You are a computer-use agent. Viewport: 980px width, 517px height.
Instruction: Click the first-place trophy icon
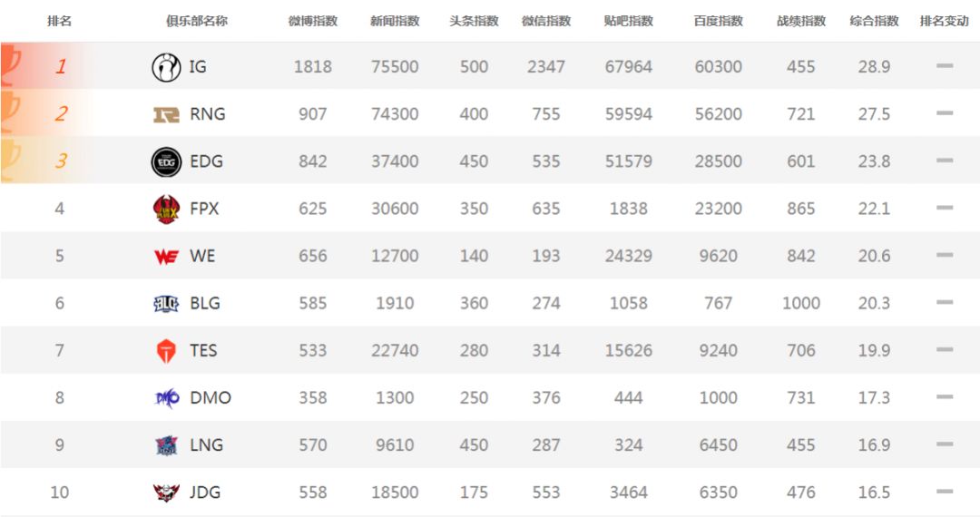point(11,65)
